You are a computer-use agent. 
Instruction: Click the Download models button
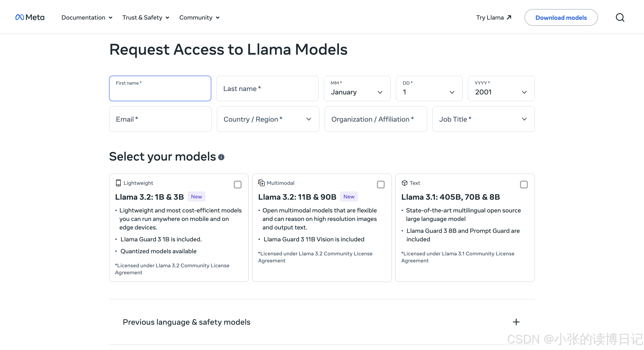561,17
